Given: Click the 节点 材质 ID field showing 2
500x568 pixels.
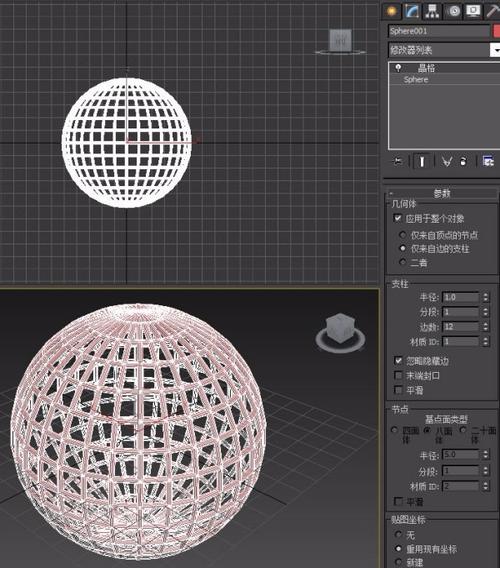Looking at the screenshot, I should (x=461, y=486).
